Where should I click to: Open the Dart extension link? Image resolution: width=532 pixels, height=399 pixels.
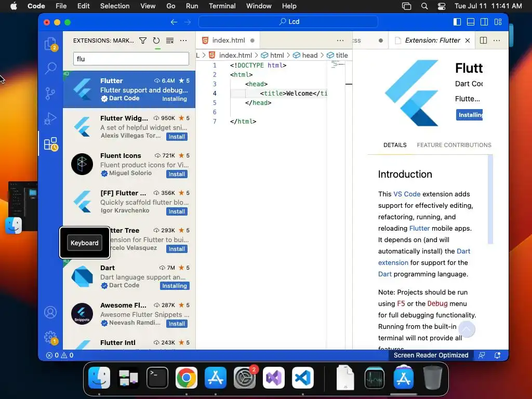click(x=424, y=257)
